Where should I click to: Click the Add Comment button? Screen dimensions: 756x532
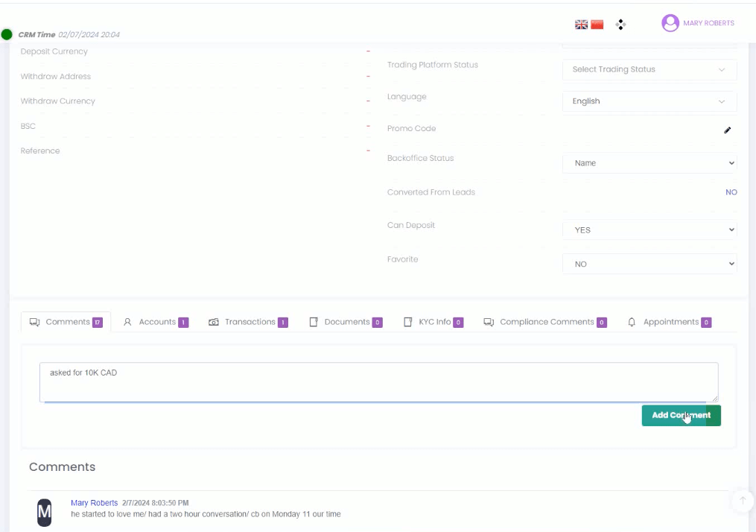681,415
